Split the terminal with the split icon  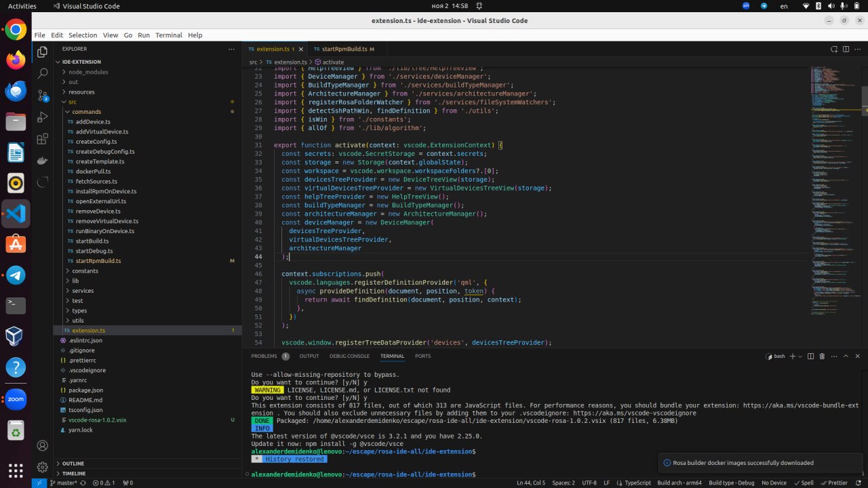click(x=810, y=356)
